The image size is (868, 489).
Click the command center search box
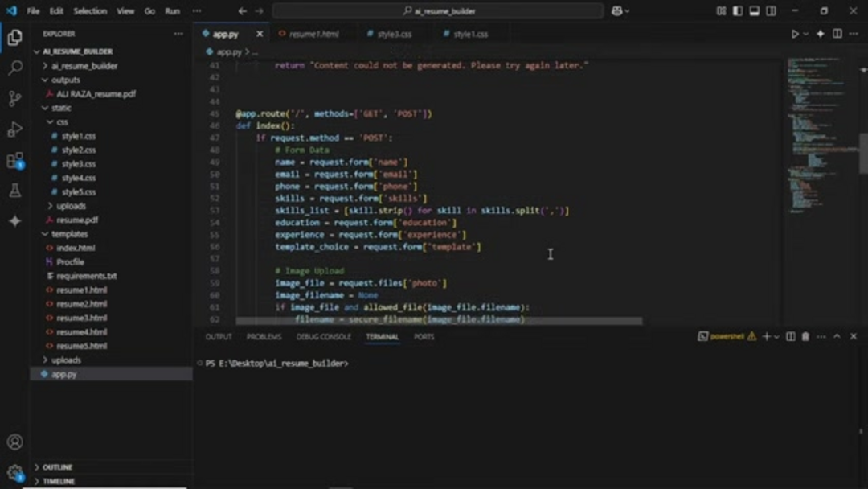(x=438, y=11)
